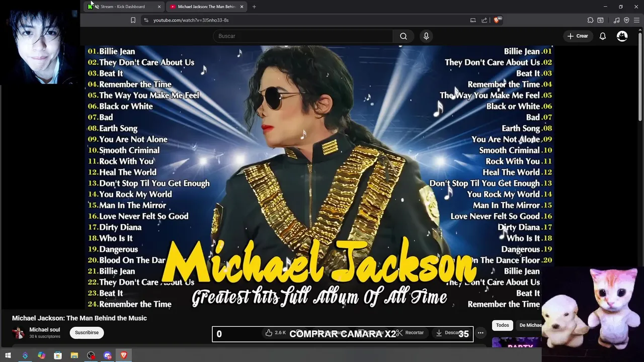Open Michael soul channel avatar
This screenshot has width=644, height=362.
18,333
